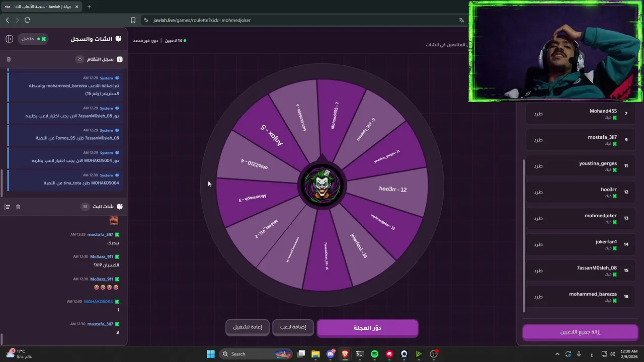
Task: Click the system log info icon
Action: tap(120, 59)
